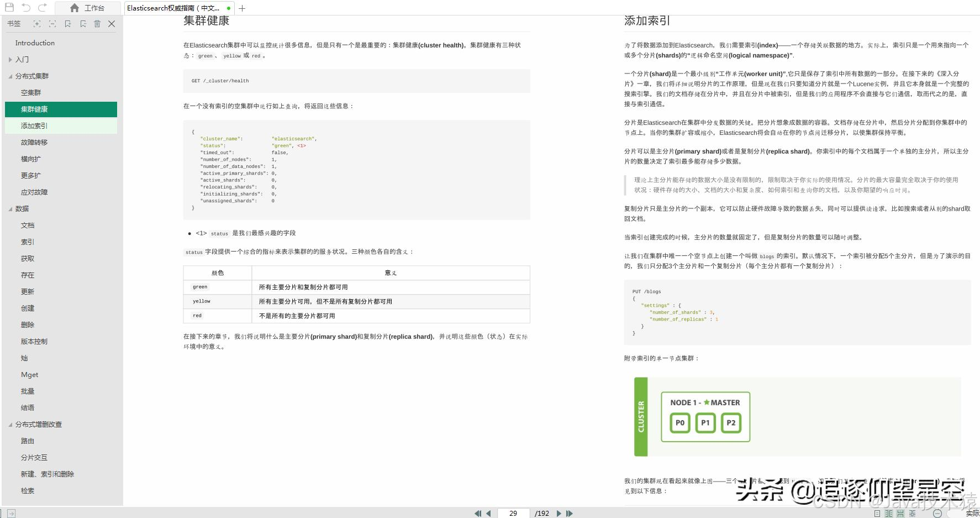Collapse the 数据 section in sidebar
Image resolution: width=980 pixels, height=518 pixels.
10,208
